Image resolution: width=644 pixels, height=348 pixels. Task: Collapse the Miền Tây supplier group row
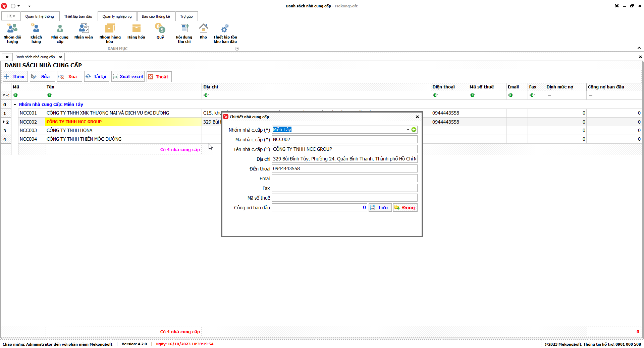pos(15,105)
